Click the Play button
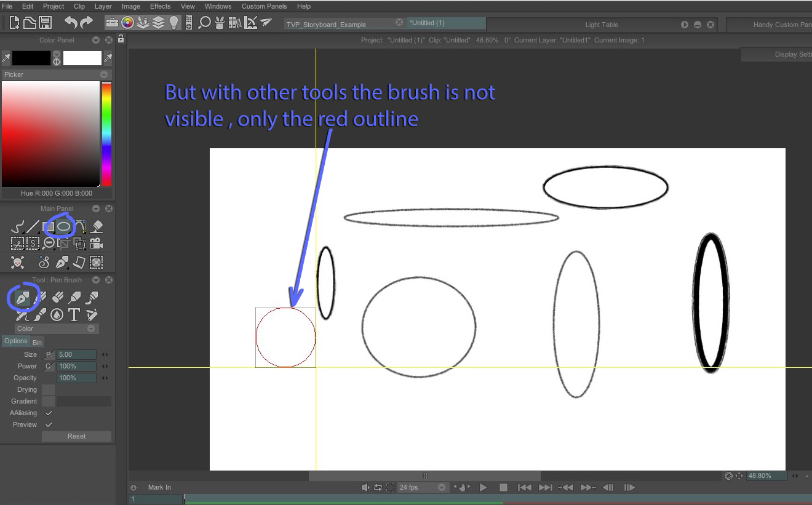This screenshot has width=812, height=505. 484,487
